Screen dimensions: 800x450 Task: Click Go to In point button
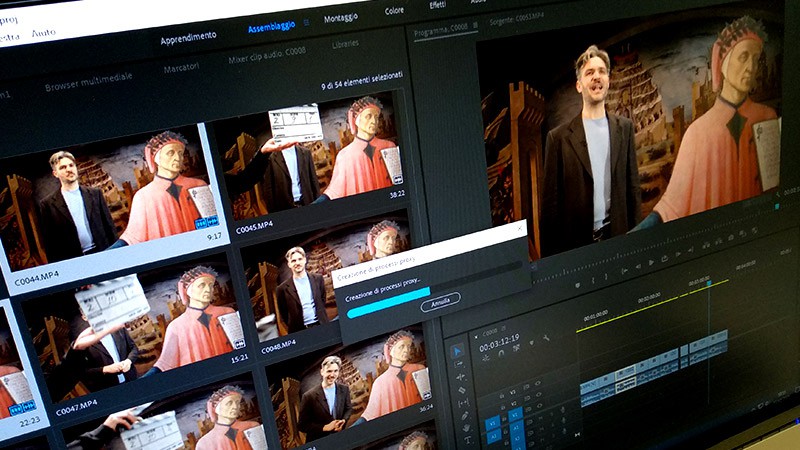[x=624, y=271]
